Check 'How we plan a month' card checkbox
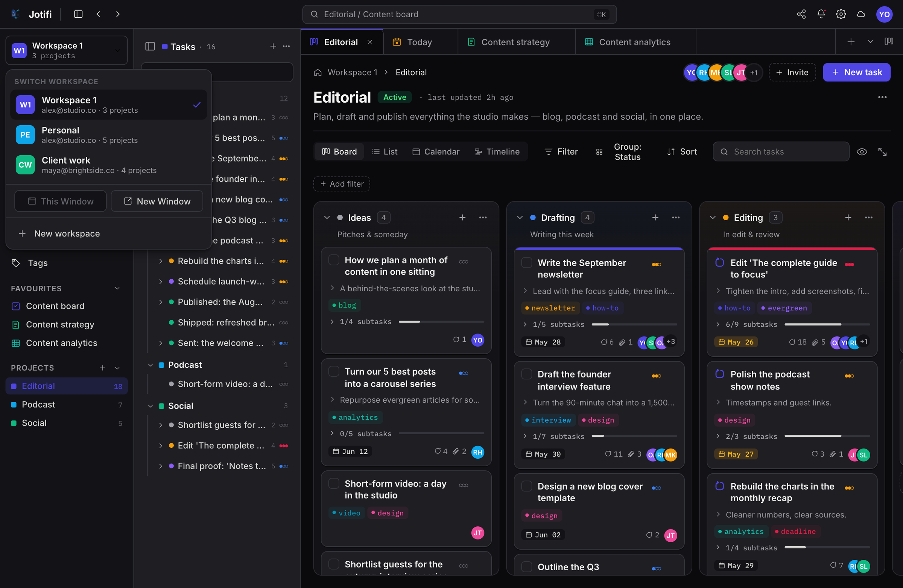903x588 pixels. click(x=333, y=260)
